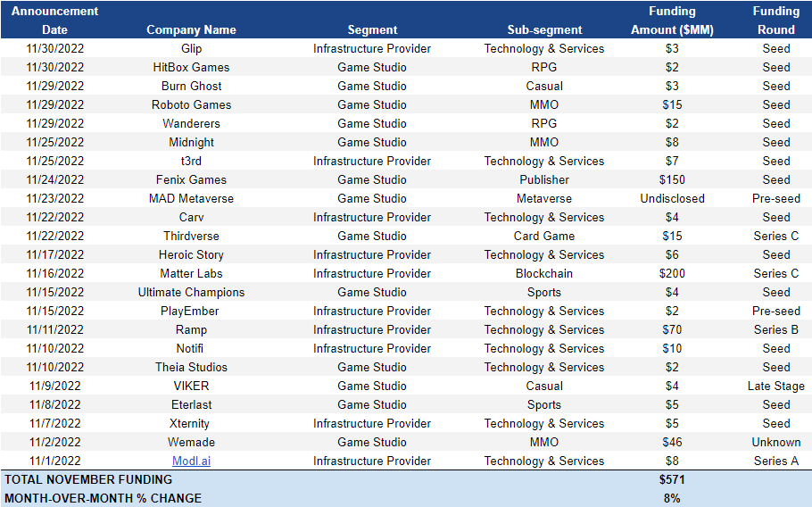Click the Ramp company cell
Screen dimensions: 812x507
click(191, 329)
